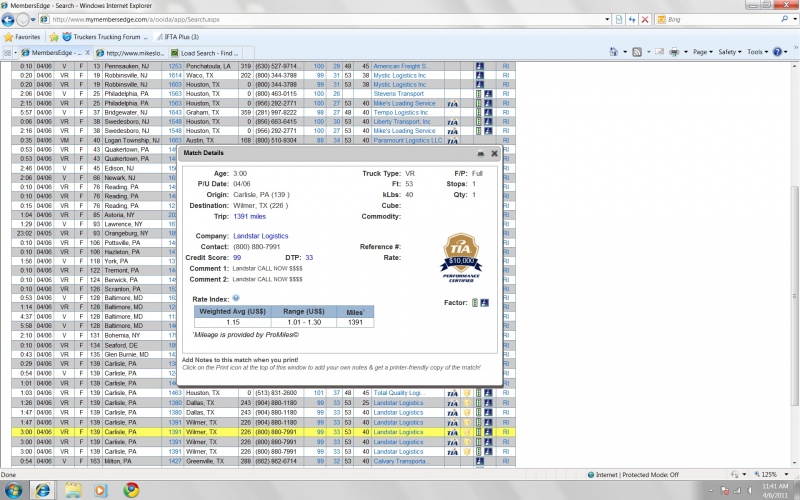
Task: Print the Match Details popup
Action: point(480,153)
